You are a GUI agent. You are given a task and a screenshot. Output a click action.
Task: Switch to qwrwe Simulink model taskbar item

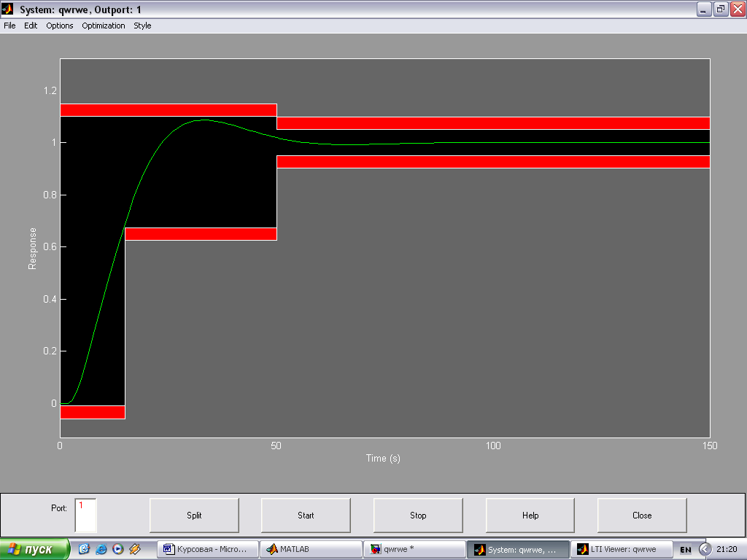(x=414, y=550)
